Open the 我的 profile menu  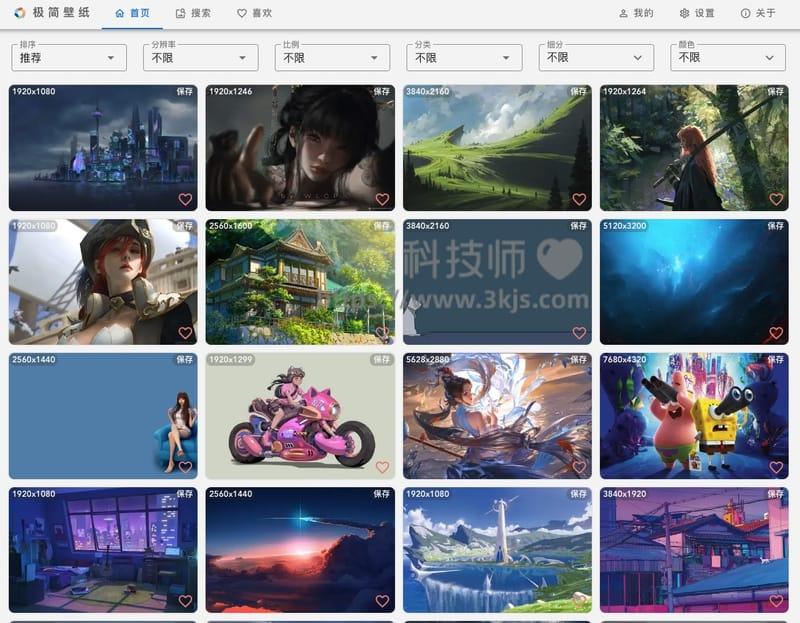636,13
